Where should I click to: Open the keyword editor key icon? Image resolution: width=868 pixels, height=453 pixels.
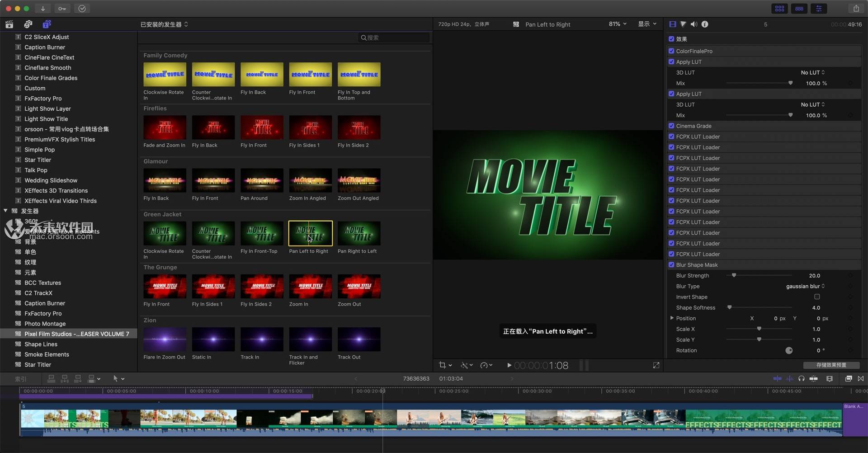[x=62, y=9]
